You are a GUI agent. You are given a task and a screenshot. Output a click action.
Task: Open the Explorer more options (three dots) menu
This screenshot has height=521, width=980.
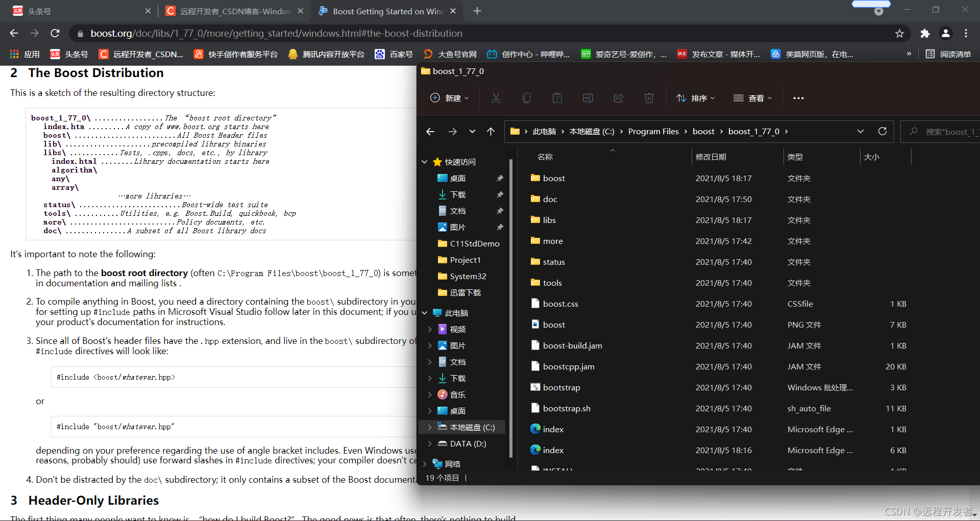tap(798, 98)
